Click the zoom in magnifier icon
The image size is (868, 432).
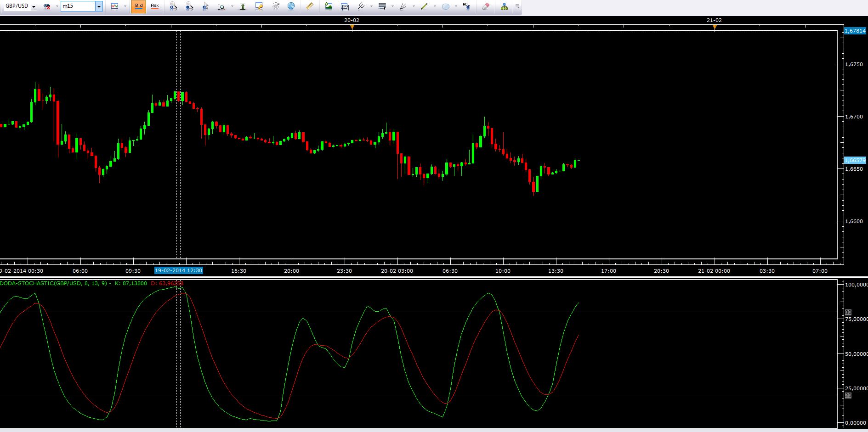[x=173, y=6]
